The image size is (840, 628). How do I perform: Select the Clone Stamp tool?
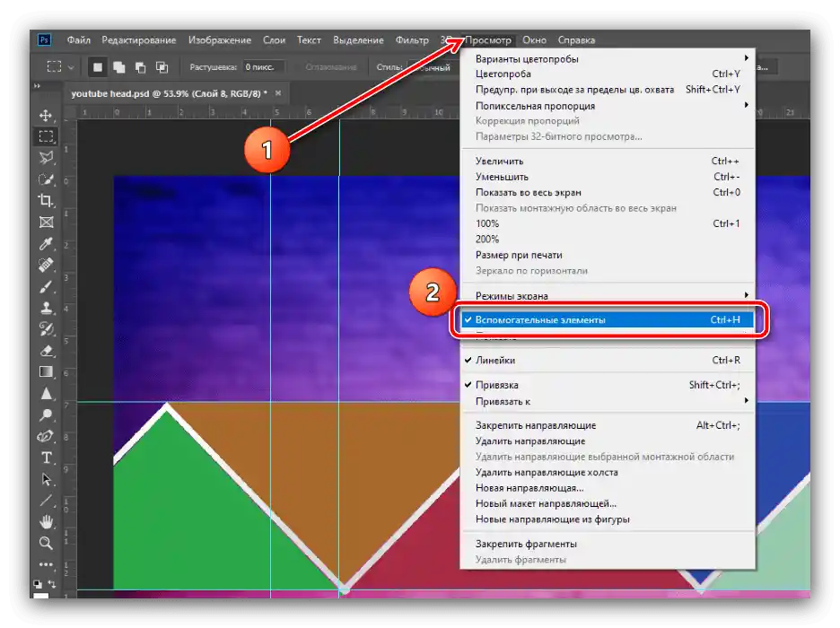click(x=46, y=308)
